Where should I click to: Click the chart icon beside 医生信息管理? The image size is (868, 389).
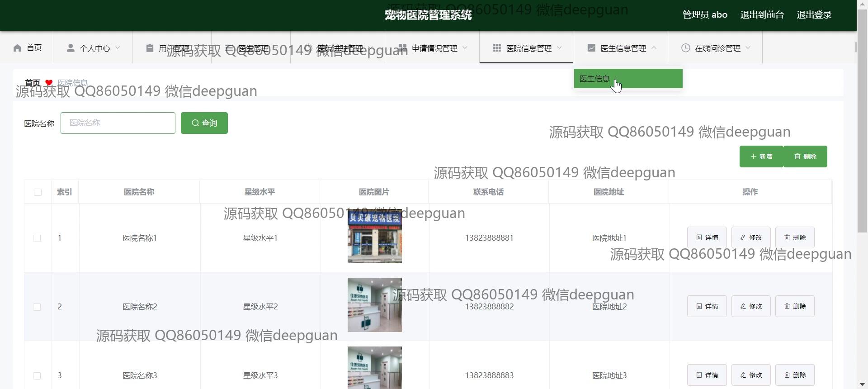(591, 48)
